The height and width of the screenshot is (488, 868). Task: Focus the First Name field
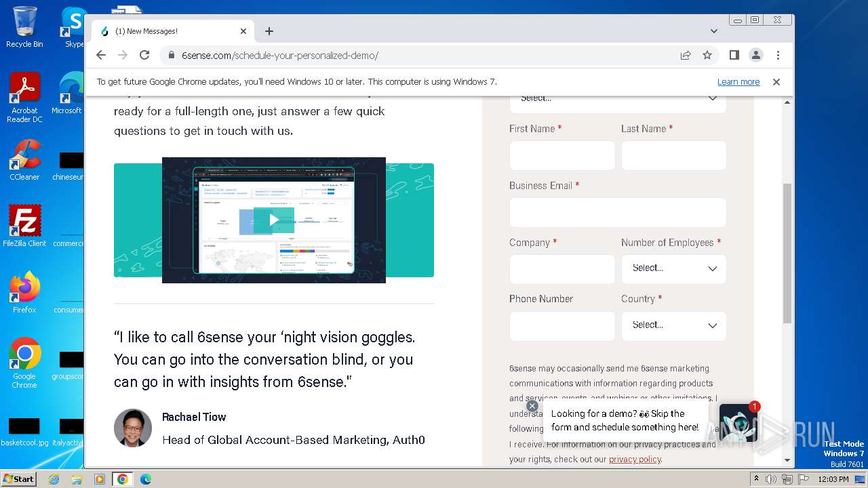[x=562, y=155]
